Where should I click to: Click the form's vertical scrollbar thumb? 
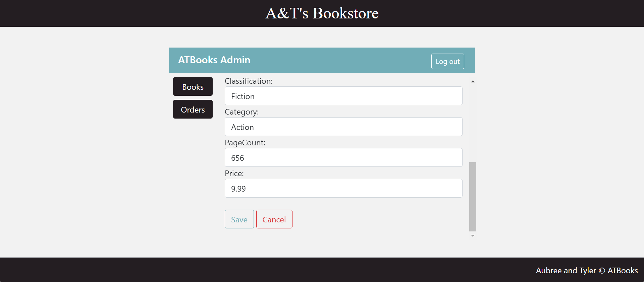point(473,197)
